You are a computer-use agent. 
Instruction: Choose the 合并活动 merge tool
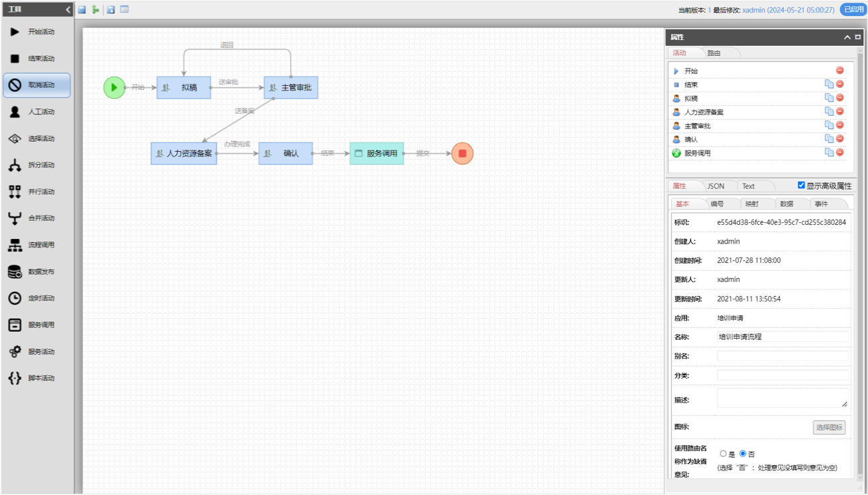tap(37, 218)
